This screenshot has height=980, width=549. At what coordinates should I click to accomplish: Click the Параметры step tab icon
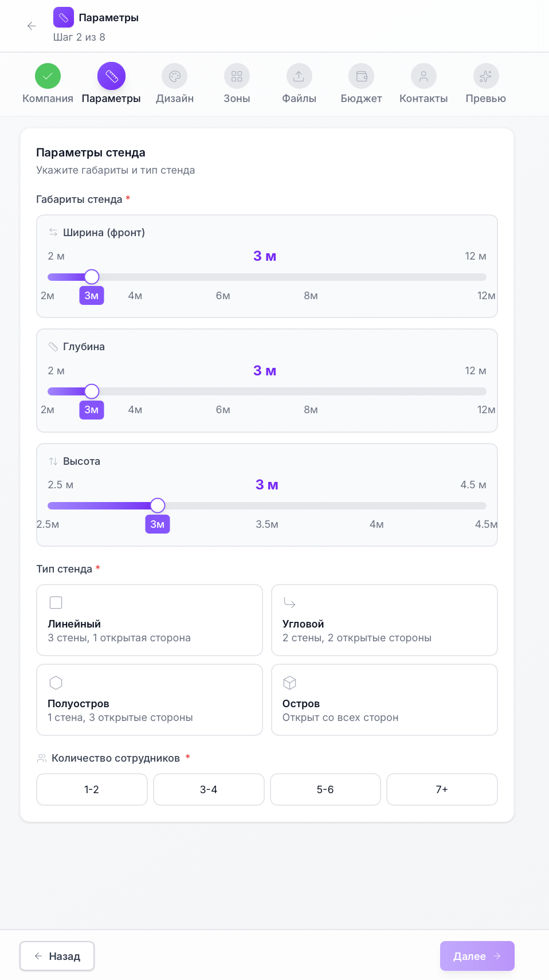tap(111, 76)
